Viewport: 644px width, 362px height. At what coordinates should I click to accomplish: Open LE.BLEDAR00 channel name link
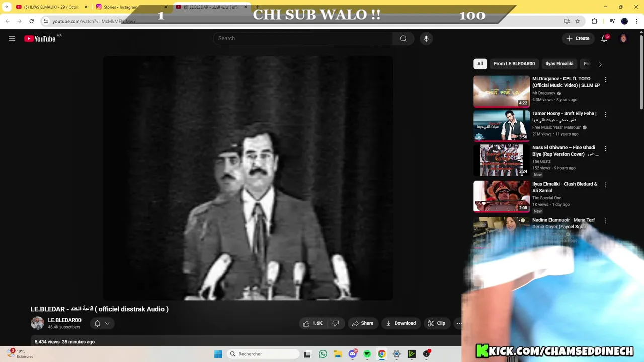point(64,320)
